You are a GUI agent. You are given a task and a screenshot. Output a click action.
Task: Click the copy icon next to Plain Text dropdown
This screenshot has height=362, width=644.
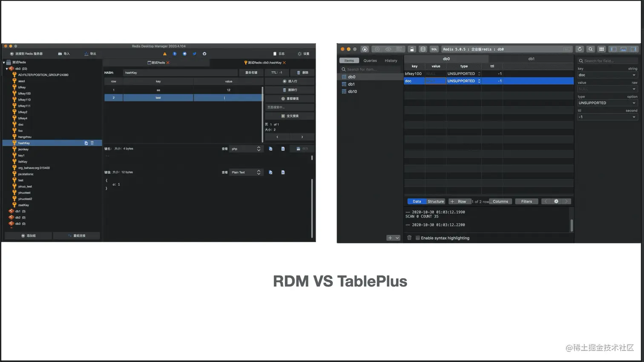[x=271, y=172]
